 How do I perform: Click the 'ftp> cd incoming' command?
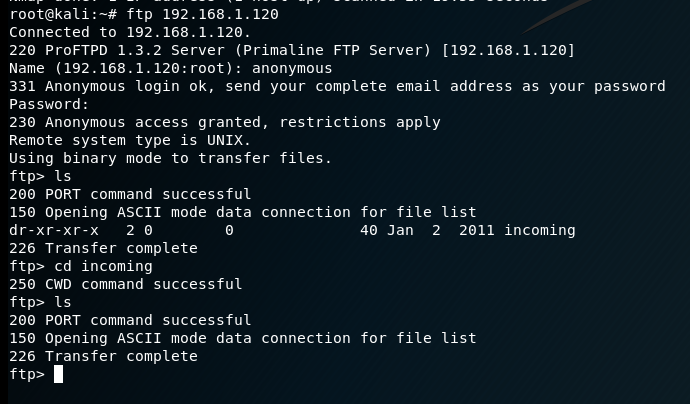coord(81,267)
